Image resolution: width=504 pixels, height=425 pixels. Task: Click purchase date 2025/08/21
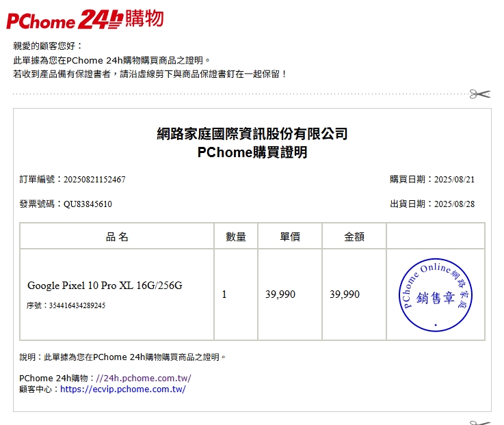(454, 179)
